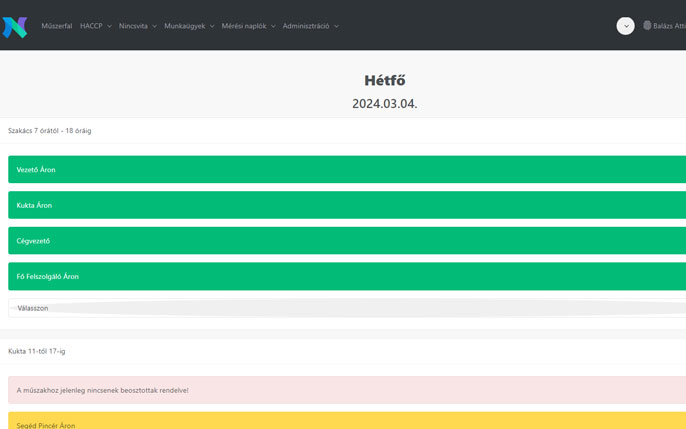Screen dimensions: 686x429
Task: Open the Munkaügyek dropdown menu
Action: point(189,26)
